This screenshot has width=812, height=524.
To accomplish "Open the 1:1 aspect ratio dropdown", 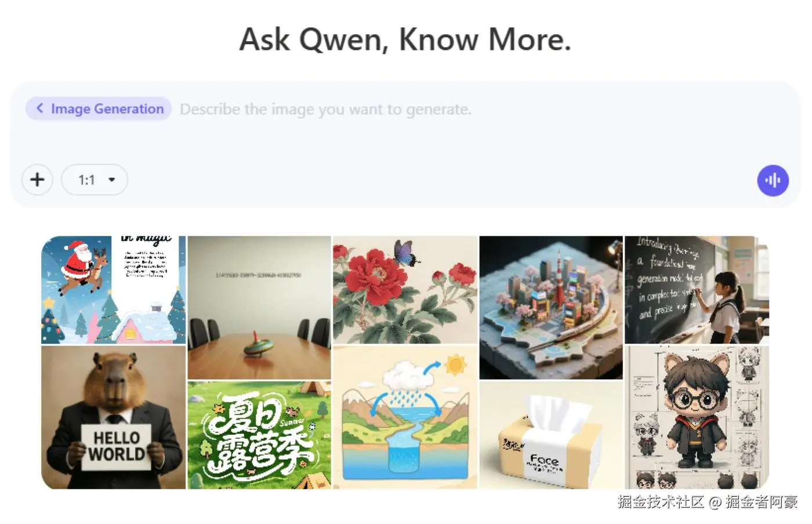I will tap(95, 180).
